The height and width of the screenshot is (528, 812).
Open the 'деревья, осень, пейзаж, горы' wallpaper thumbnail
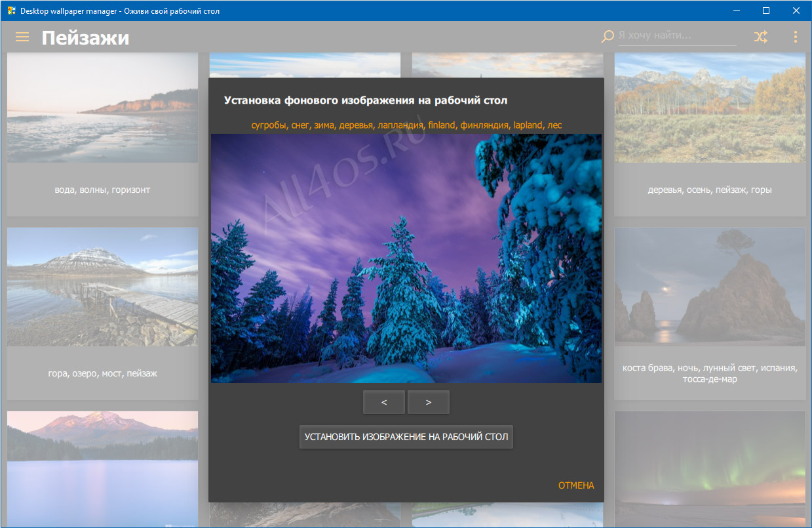click(x=710, y=108)
